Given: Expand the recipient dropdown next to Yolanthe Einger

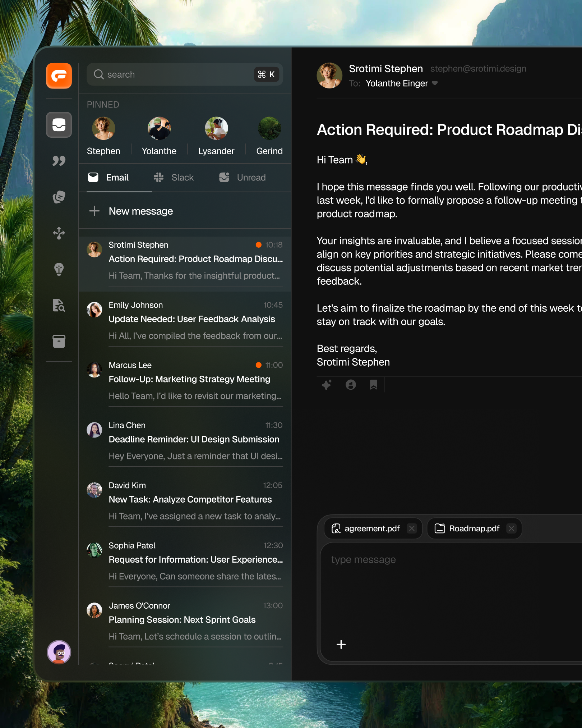Looking at the screenshot, I should tap(435, 83).
